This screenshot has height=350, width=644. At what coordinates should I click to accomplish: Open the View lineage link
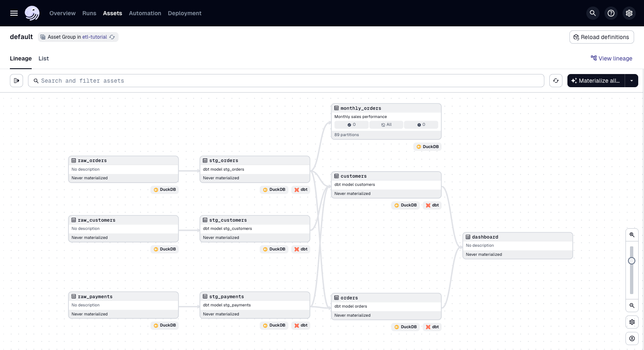(x=611, y=58)
